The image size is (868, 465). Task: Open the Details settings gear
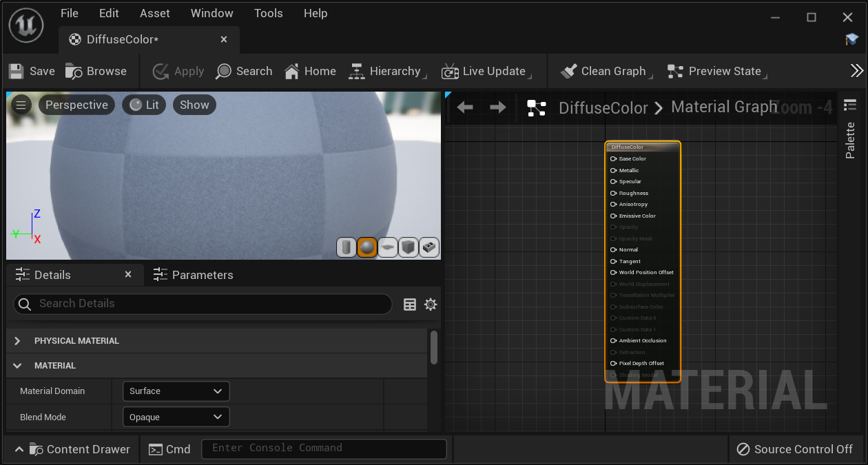(x=431, y=304)
